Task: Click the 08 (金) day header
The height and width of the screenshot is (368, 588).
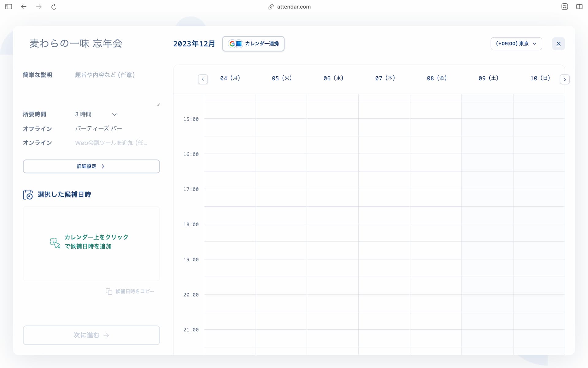Action: pos(437,78)
